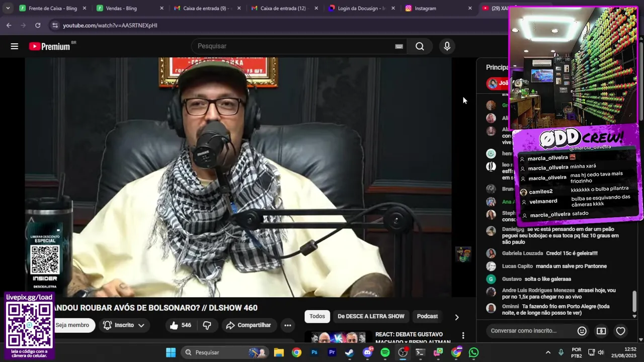This screenshot has width=644, height=362.
Task: Open volume control in system tray
Action: coord(601,352)
